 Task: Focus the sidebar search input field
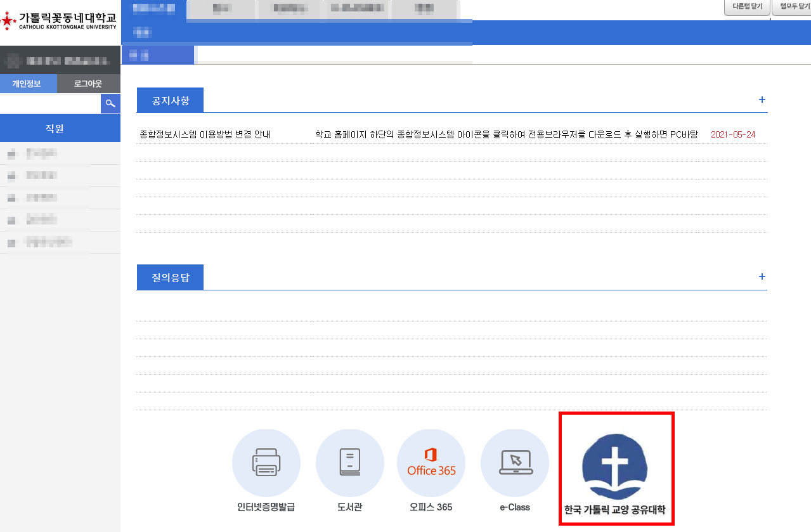(x=50, y=103)
